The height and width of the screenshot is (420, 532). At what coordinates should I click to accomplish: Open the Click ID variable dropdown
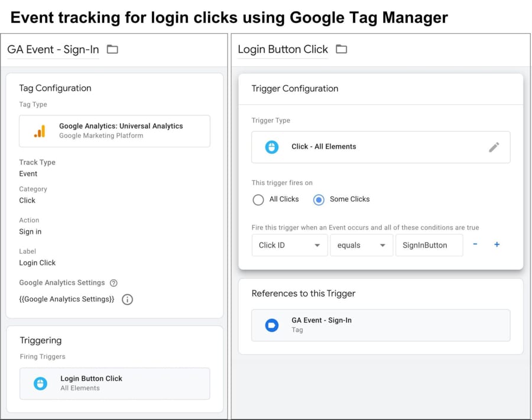(x=290, y=245)
